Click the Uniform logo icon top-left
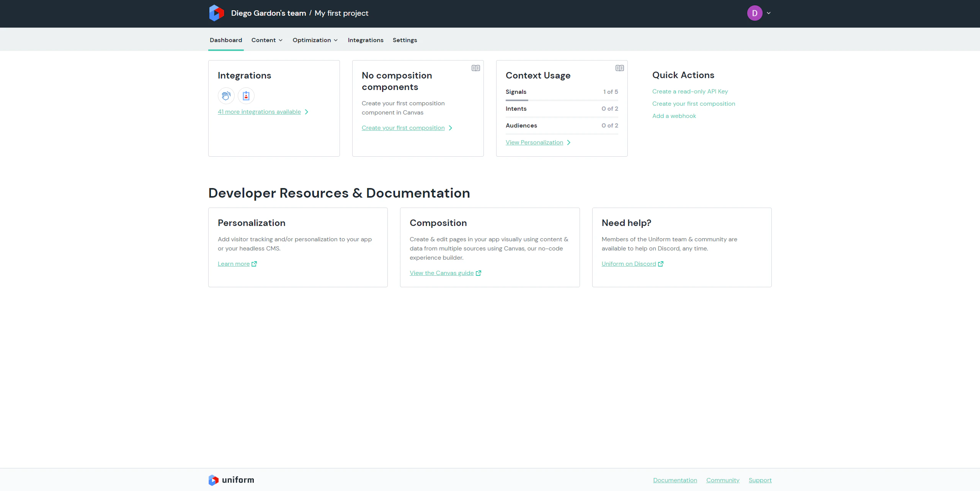 pyautogui.click(x=216, y=13)
